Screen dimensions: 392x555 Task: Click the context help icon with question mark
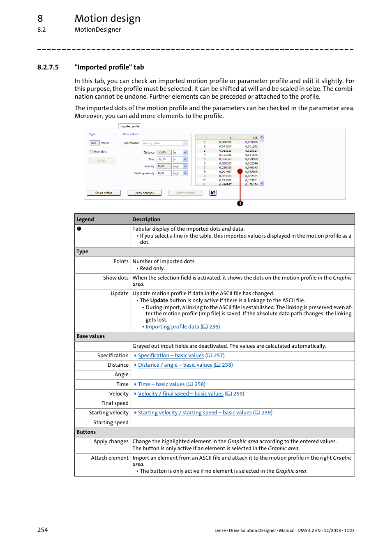click(213, 193)
